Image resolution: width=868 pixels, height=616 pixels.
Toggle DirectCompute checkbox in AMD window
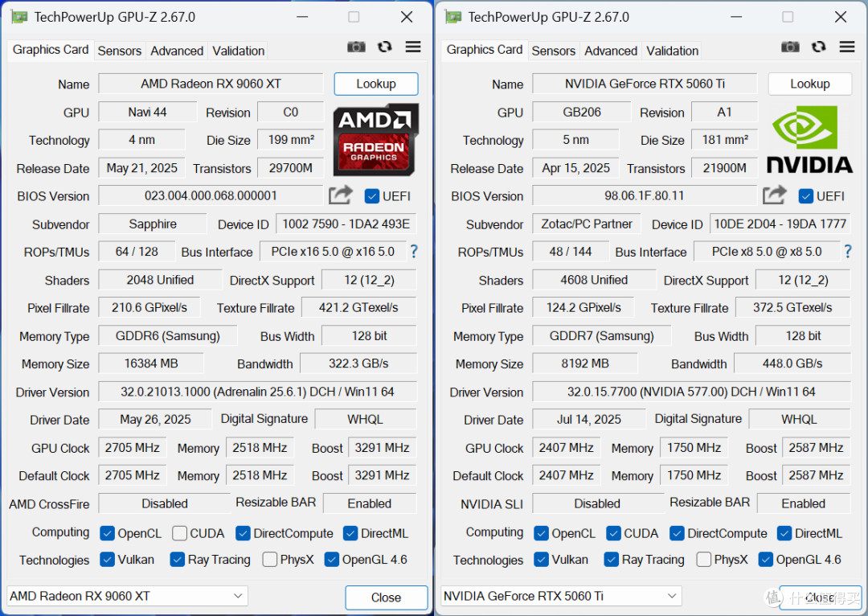(x=243, y=533)
